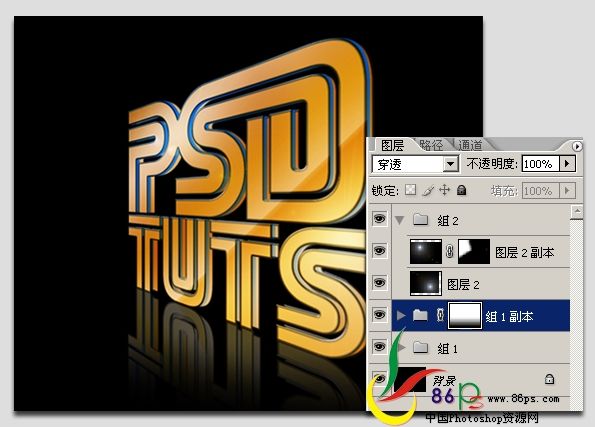This screenshot has width=595, height=427.
Task: Toggle mask link icon on 组 1 副本
Action: tap(440, 315)
